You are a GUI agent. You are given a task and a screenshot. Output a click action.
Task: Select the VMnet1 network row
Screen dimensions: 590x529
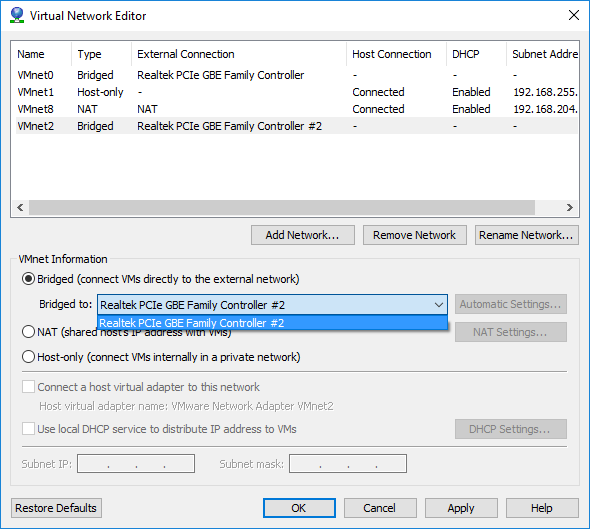[x=296, y=92]
